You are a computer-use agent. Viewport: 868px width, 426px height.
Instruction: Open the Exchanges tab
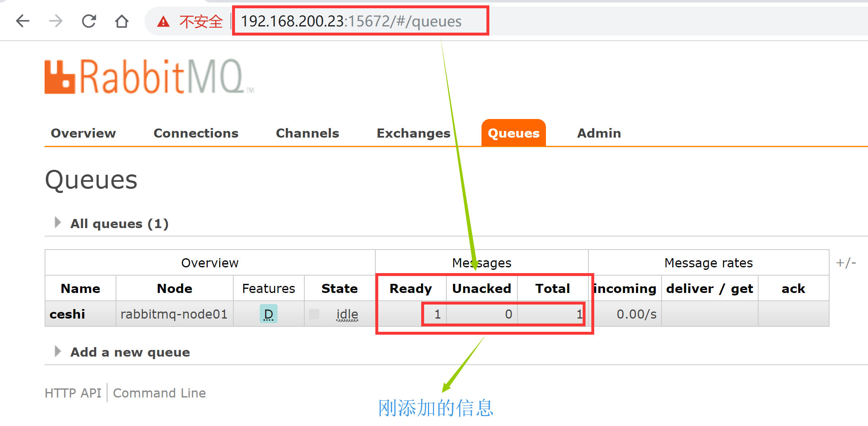pyautogui.click(x=414, y=133)
